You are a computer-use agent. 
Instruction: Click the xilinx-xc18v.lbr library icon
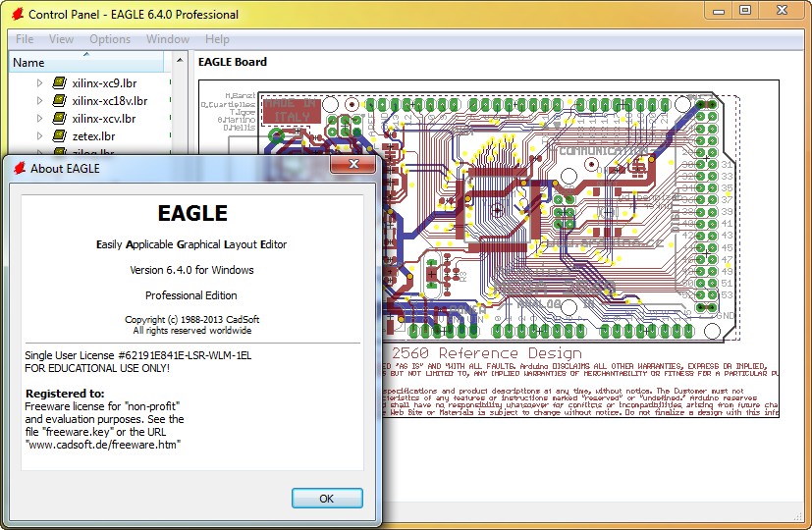59,101
